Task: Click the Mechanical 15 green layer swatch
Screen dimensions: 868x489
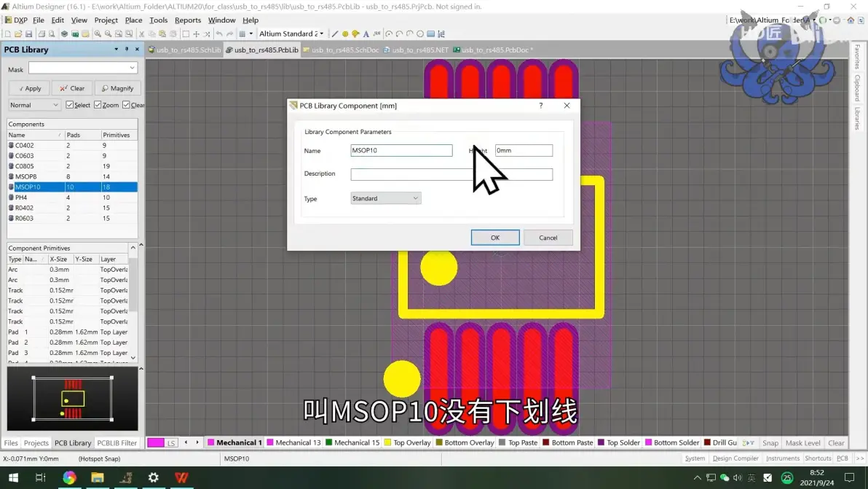Action: pyautogui.click(x=329, y=442)
